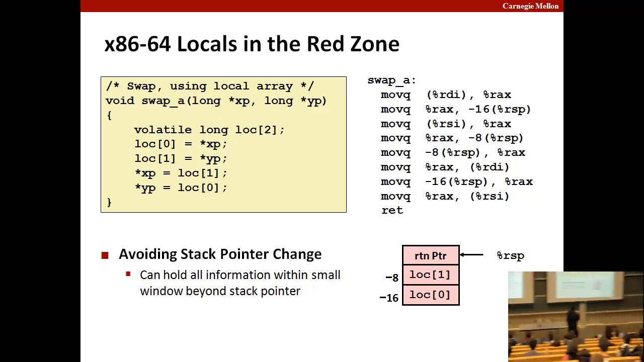Click the 'Can hold all information within small' bullet line
This screenshot has height=362, width=644.
tap(240, 275)
